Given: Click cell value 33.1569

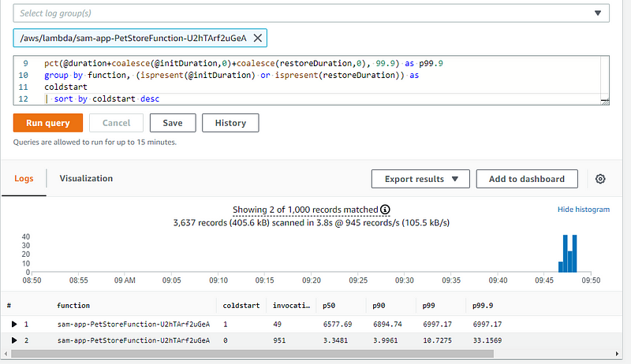Looking at the screenshot, I should [487, 340].
